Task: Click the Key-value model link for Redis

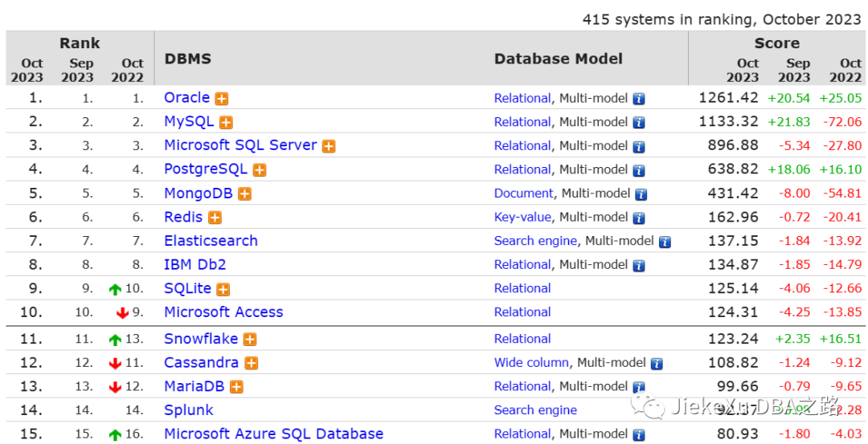Action: [x=522, y=218]
